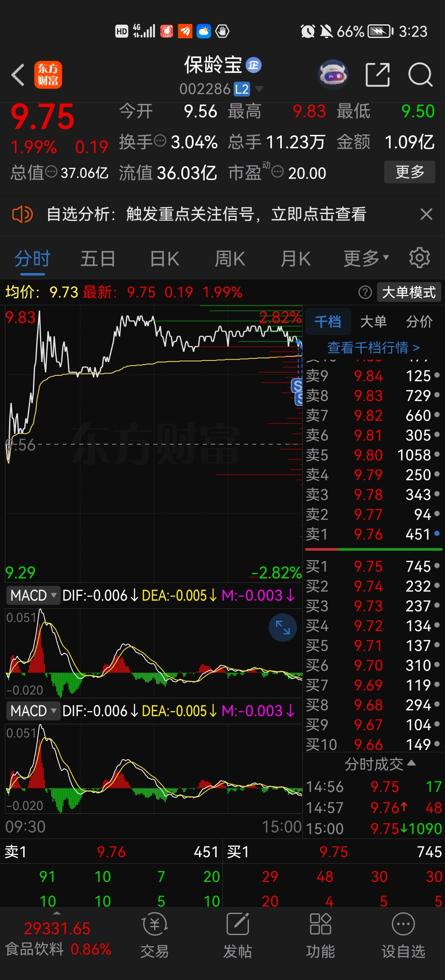
Task: Tap the robot assistant avatar
Action: tap(333, 75)
